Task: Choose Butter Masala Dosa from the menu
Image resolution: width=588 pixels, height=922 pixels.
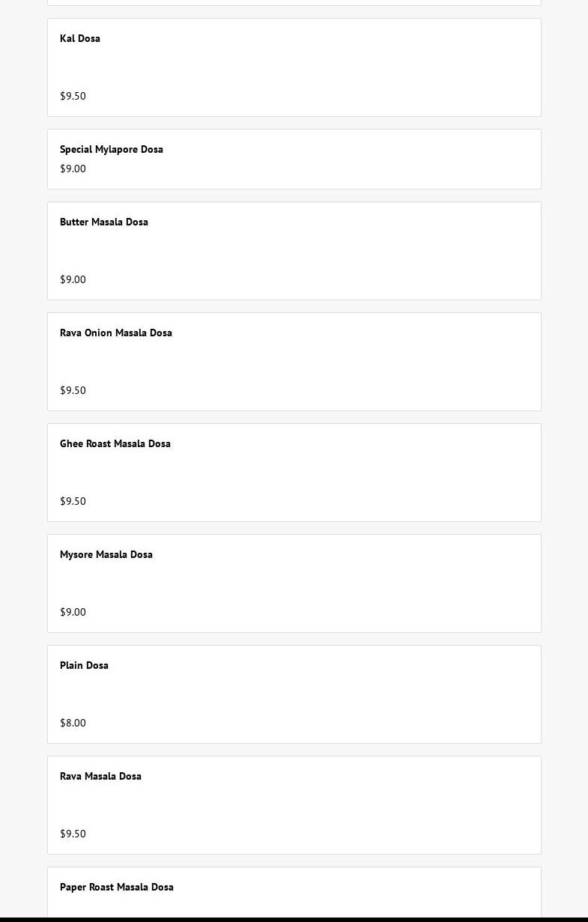Action: (x=104, y=222)
